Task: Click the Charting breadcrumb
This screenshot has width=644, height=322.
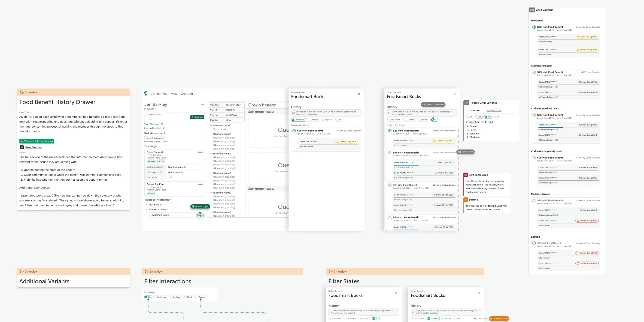Action: (187, 94)
